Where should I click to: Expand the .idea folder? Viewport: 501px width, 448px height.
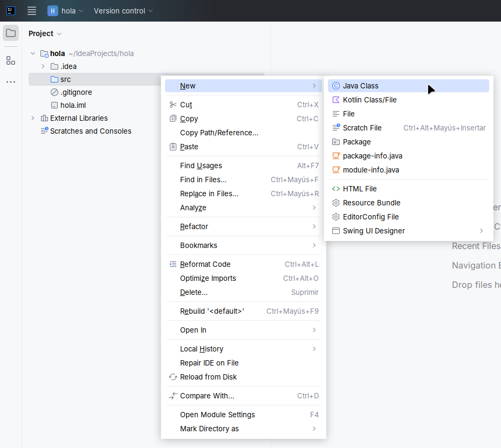click(x=43, y=66)
